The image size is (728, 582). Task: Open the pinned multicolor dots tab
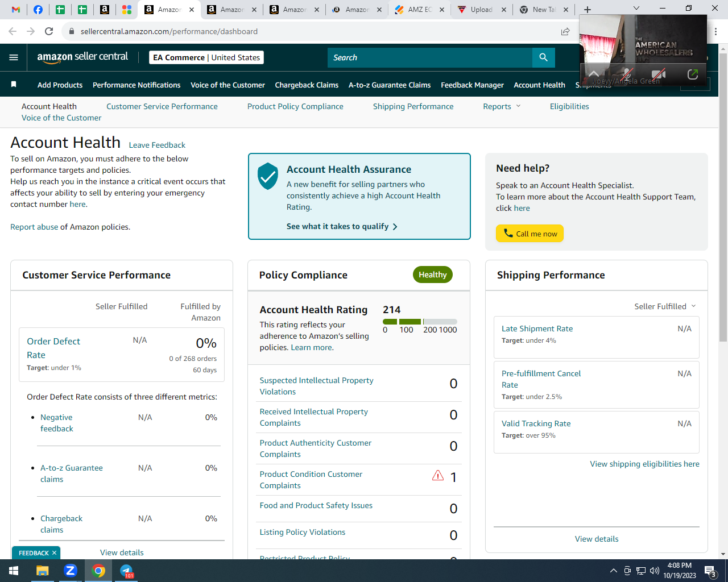(127, 10)
